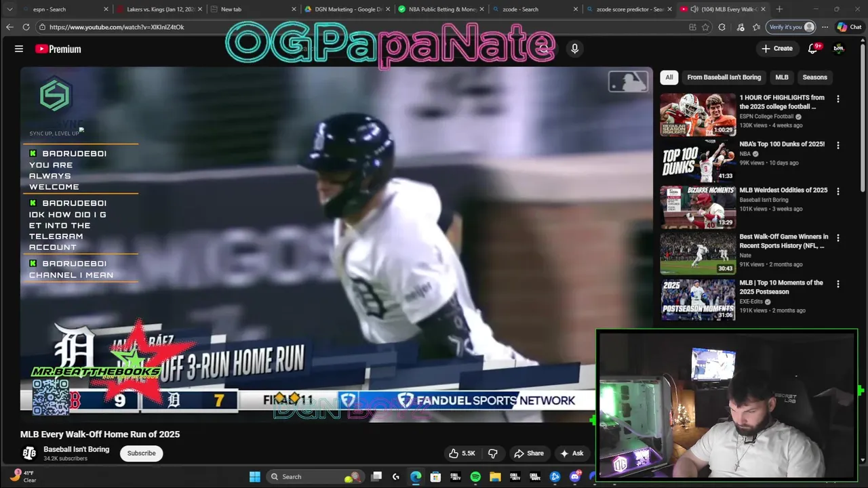This screenshot has width=868, height=488.
Task: Open the YouTube guide hamburger menu
Action: click(19, 49)
